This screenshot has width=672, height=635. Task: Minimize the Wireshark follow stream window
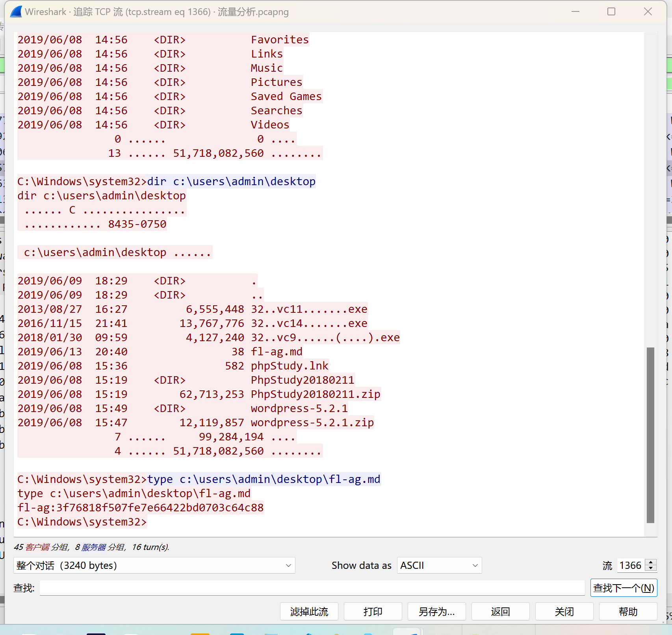[575, 11]
